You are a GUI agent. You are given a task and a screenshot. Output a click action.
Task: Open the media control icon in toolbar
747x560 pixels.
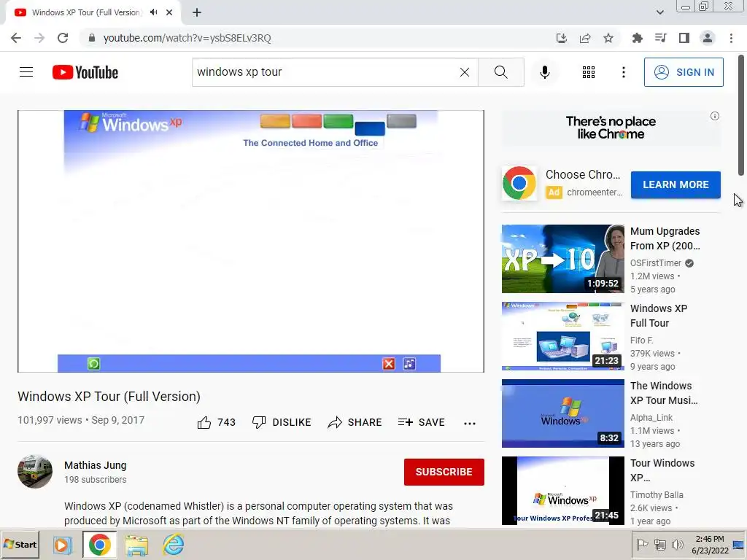click(x=660, y=38)
